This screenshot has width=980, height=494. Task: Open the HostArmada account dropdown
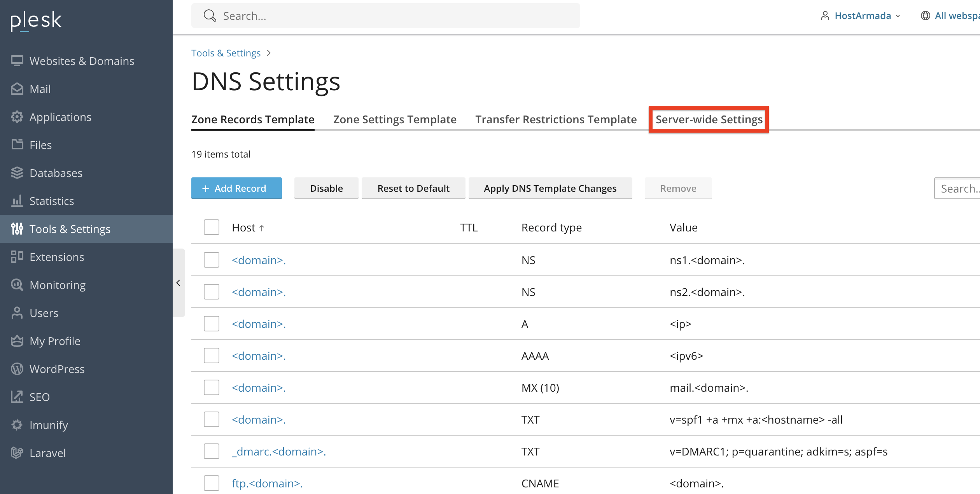(861, 16)
